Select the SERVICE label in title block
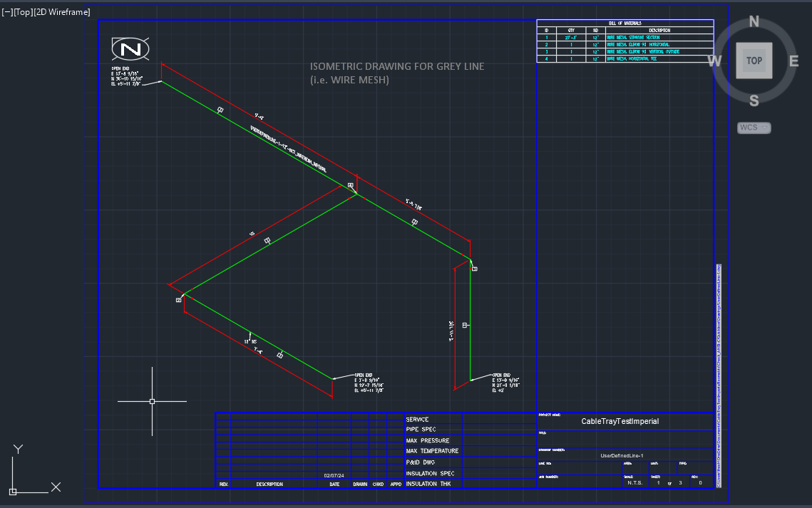Screen dimensions: 812x508 417,420
